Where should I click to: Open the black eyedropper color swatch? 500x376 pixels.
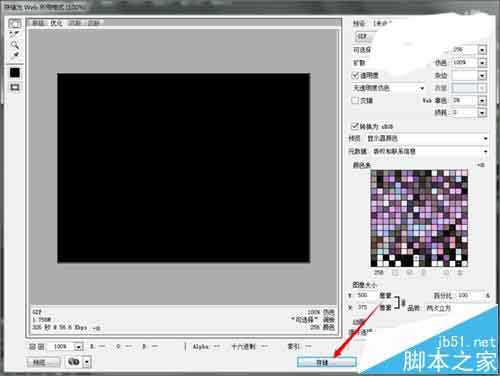click(15, 73)
